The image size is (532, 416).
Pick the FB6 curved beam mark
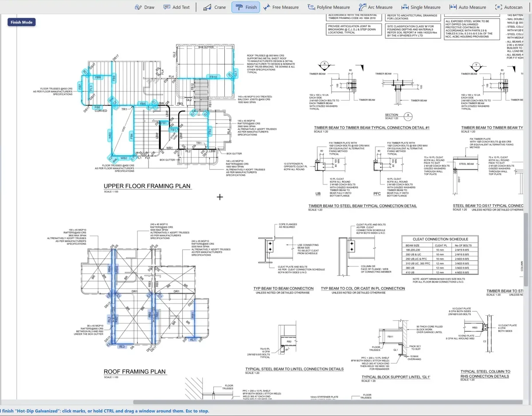point(98,107)
